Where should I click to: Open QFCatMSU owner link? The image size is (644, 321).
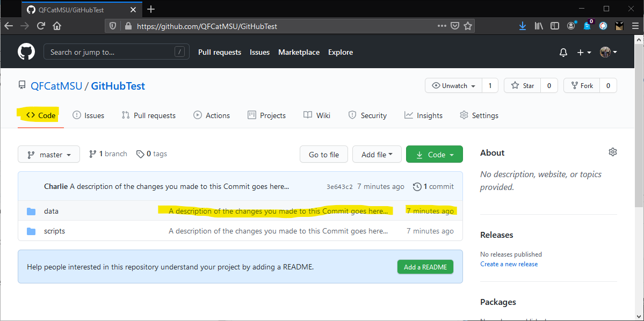(x=56, y=86)
